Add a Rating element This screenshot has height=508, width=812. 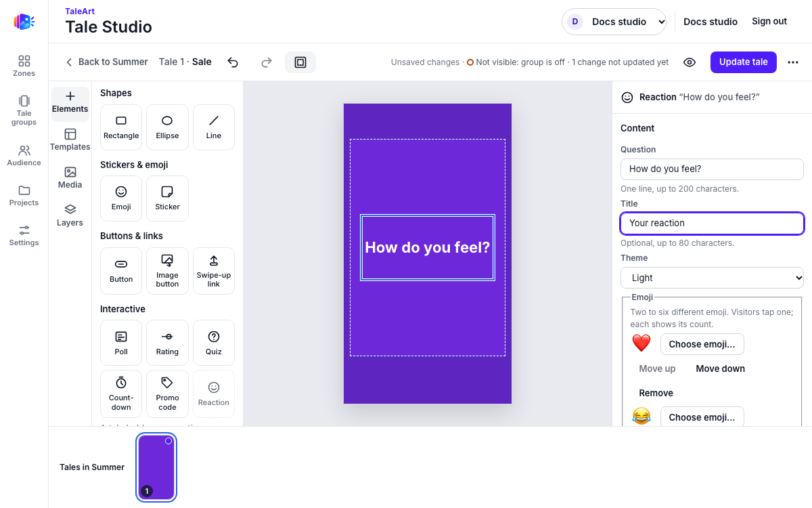click(x=167, y=343)
